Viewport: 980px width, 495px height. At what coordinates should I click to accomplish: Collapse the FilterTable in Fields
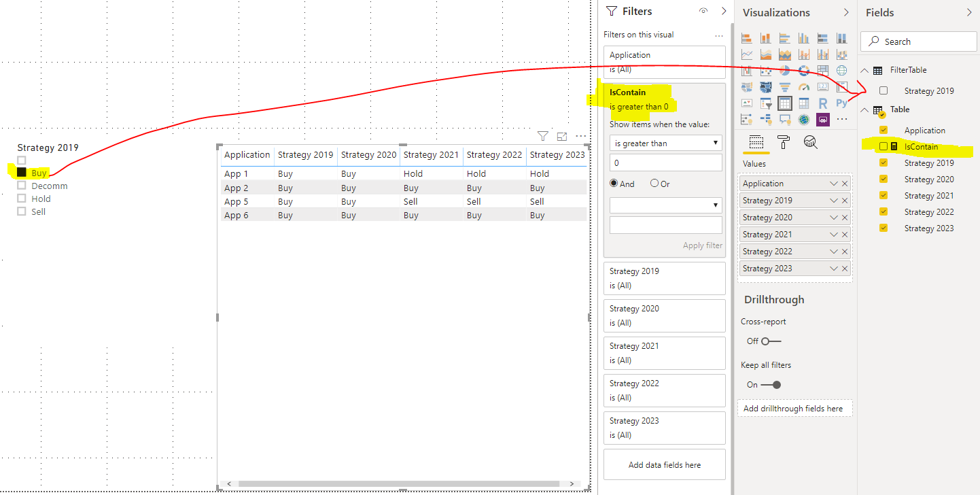(x=864, y=70)
